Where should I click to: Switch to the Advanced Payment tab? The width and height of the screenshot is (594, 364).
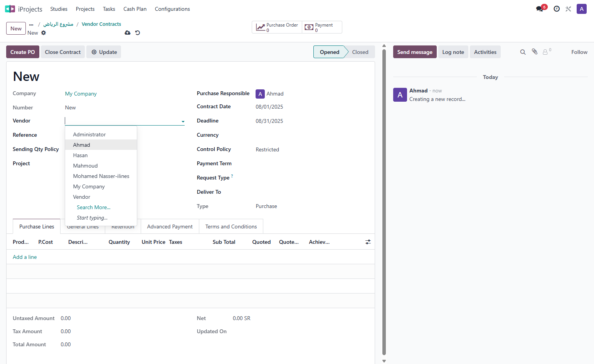(x=170, y=226)
